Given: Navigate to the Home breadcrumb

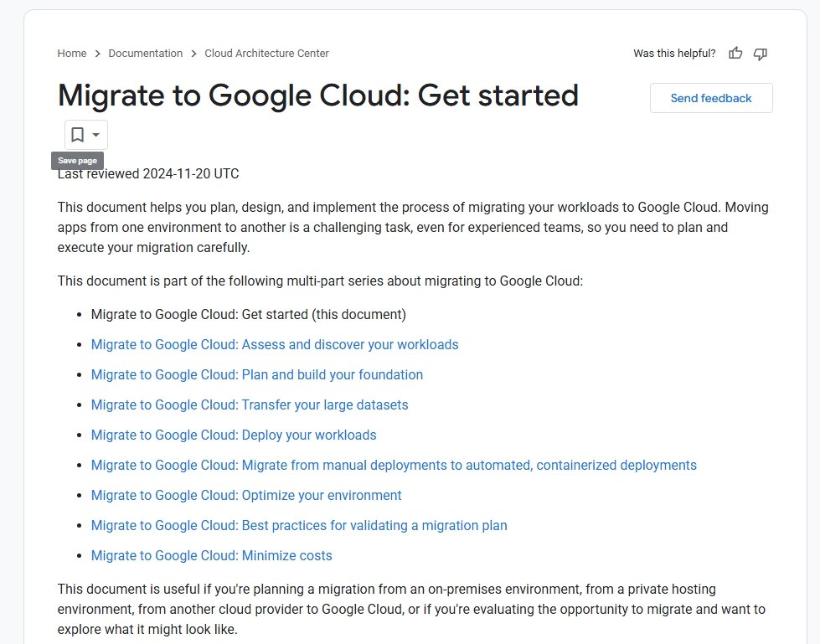Looking at the screenshot, I should [x=72, y=53].
